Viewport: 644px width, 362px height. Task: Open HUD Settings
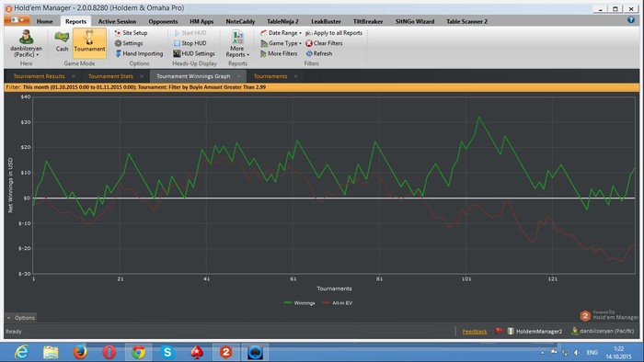coord(194,53)
